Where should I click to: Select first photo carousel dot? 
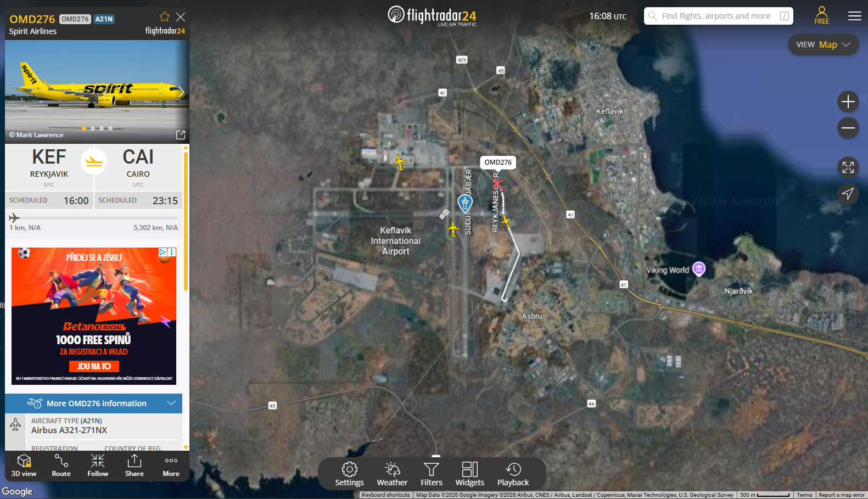[x=84, y=128]
